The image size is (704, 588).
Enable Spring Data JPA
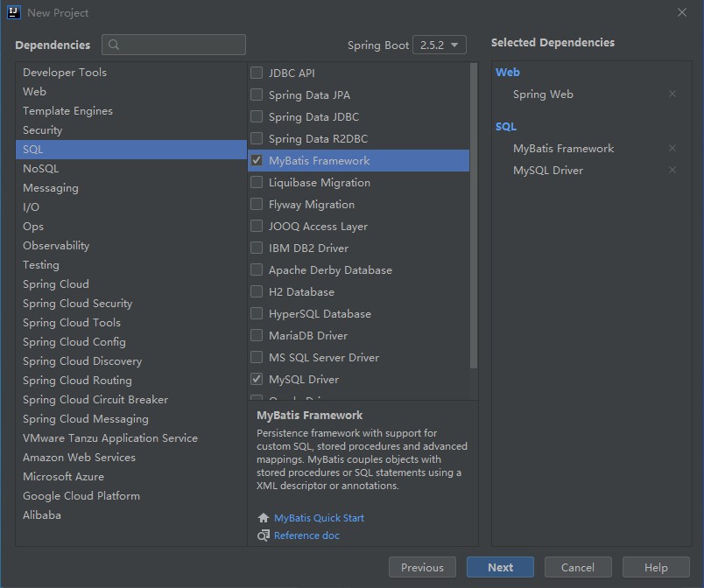(x=256, y=94)
